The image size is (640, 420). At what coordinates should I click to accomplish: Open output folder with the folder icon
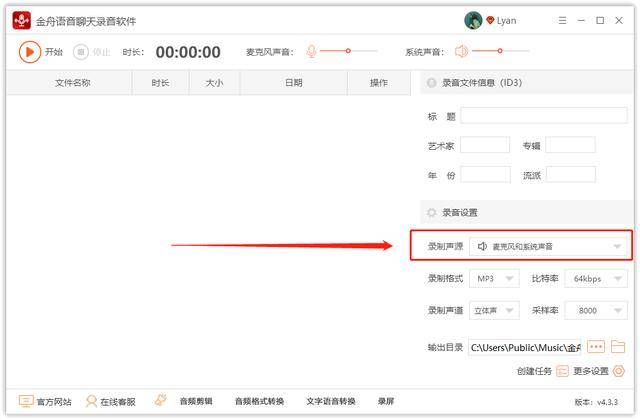point(618,347)
